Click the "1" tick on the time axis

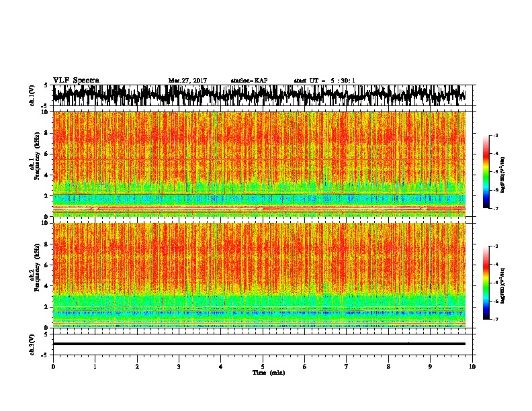click(x=95, y=367)
